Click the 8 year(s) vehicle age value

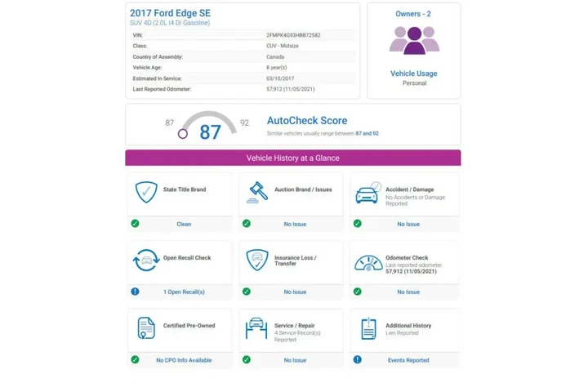click(x=276, y=68)
